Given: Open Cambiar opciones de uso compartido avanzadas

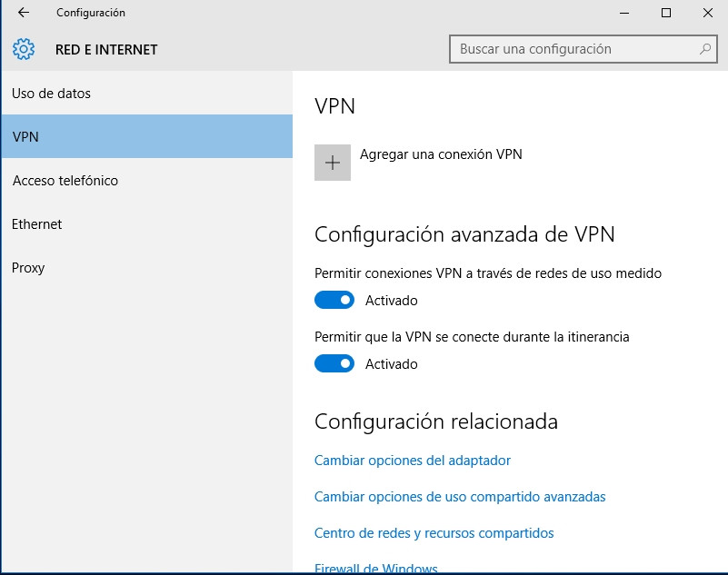Looking at the screenshot, I should click(x=460, y=497).
